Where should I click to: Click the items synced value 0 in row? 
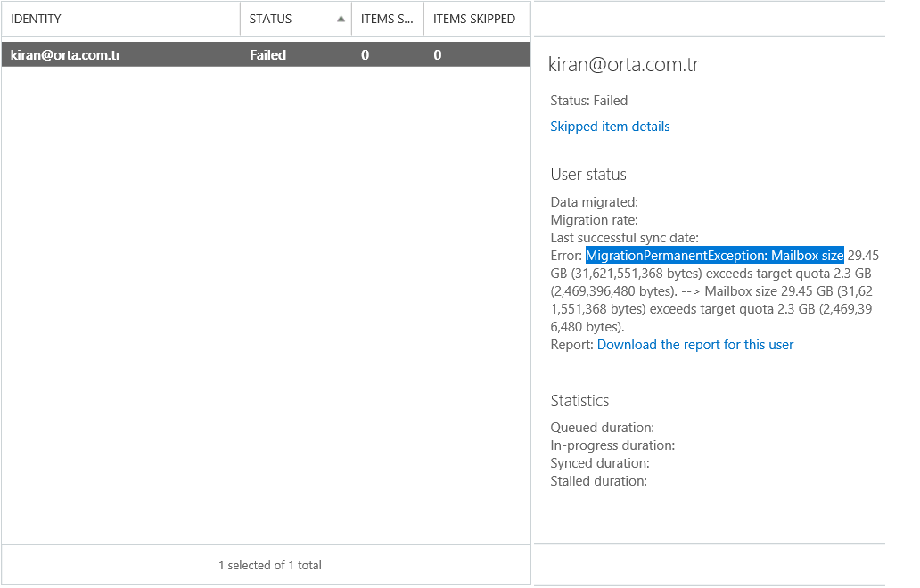[x=365, y=55]
